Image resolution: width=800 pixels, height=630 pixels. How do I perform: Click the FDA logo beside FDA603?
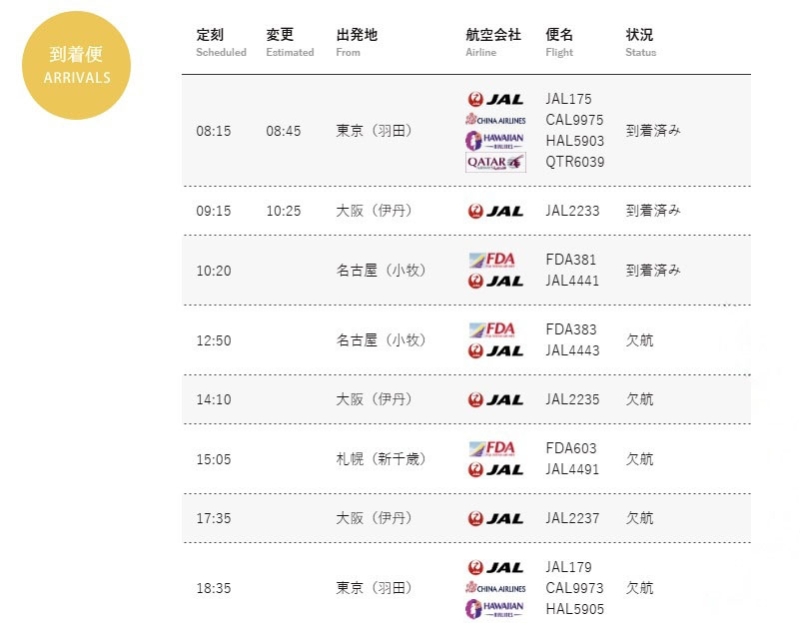tap(492, 449)
